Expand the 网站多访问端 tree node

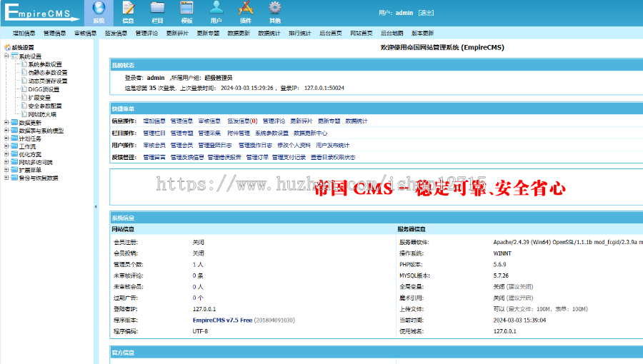[6, 162]
